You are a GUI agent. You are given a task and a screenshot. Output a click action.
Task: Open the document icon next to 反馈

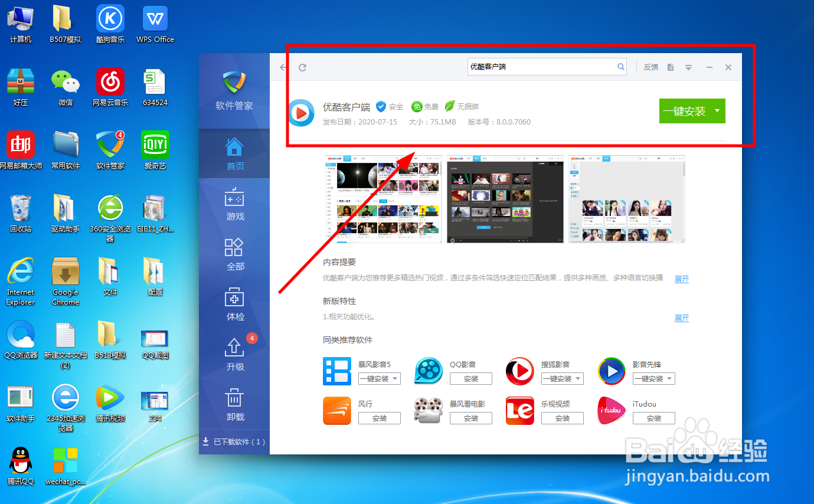(671, 67)
